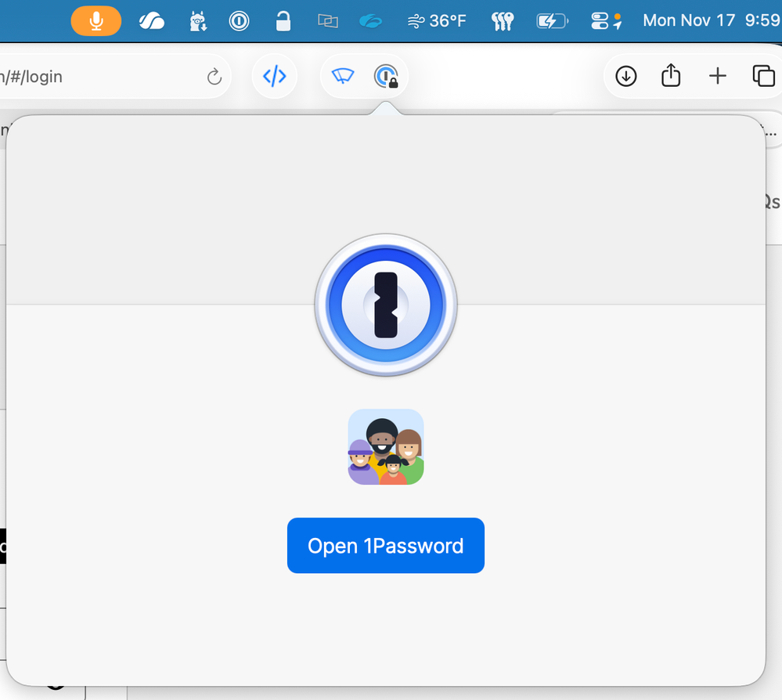Click the 1Password extension icon in Safari toolbar
782x700 pixels.
385,76
